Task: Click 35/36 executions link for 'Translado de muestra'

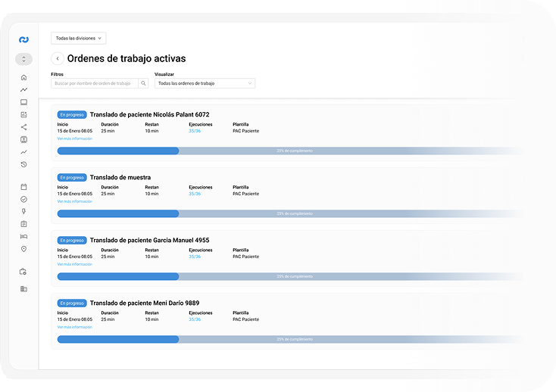Action: click(195, 194)
